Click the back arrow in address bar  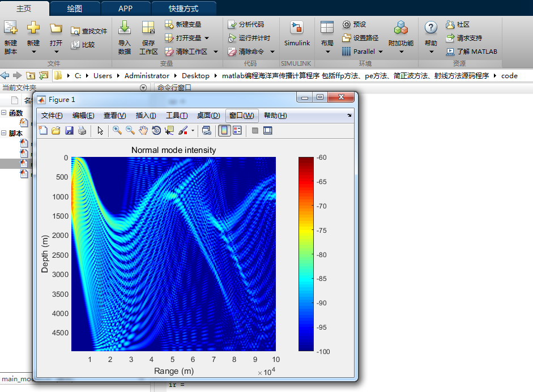[x=5, y=75]
